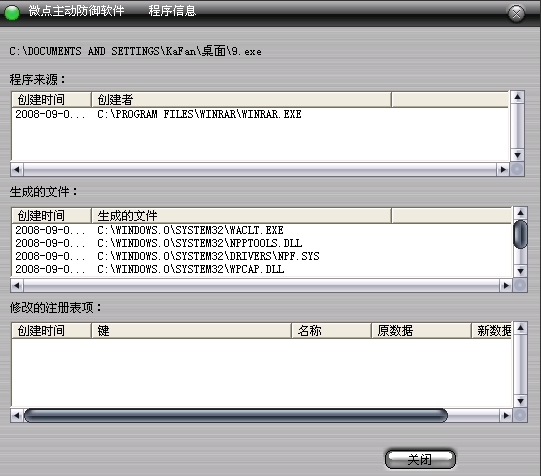Click right arrow of 生成的文件 horizontal scrollbar
Image resolution: width=541 pixels, height=476 pixels.
click(506, 285)
